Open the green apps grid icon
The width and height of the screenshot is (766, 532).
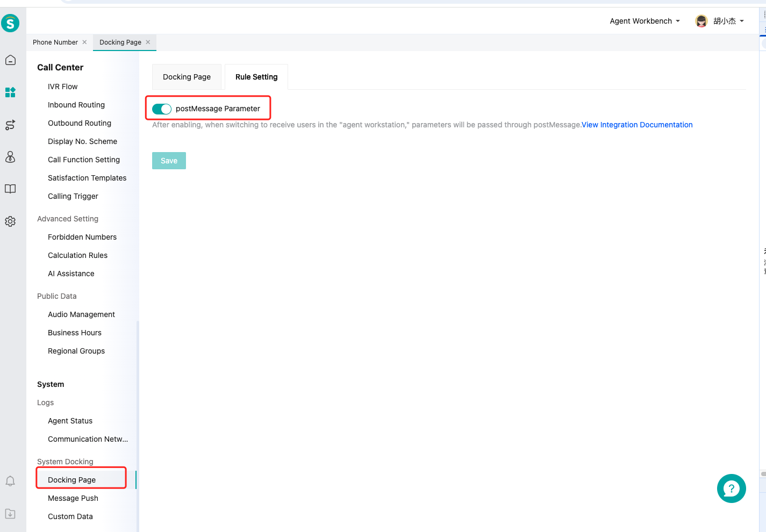10,92
